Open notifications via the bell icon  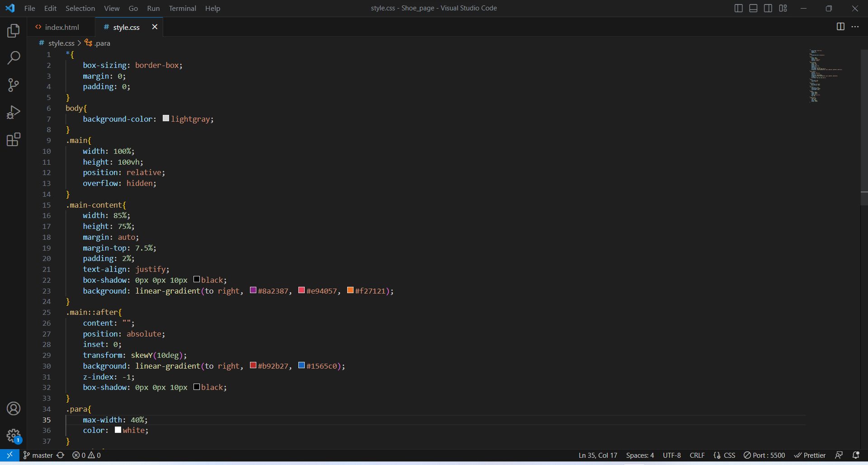click(x=857, y=455)
